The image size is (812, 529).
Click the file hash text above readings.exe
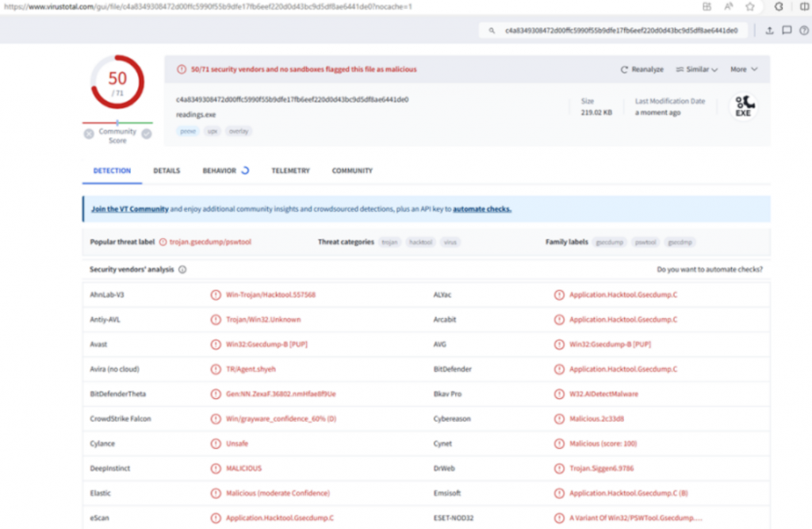(292, 99)
